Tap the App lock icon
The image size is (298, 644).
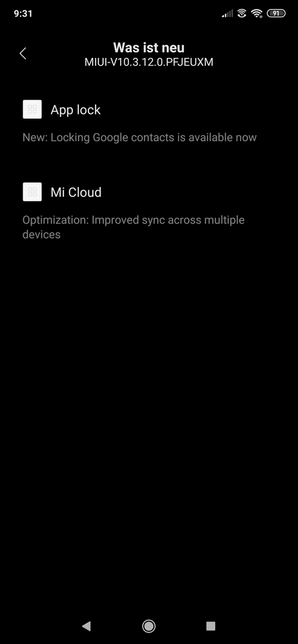click(x=32, y=110)
